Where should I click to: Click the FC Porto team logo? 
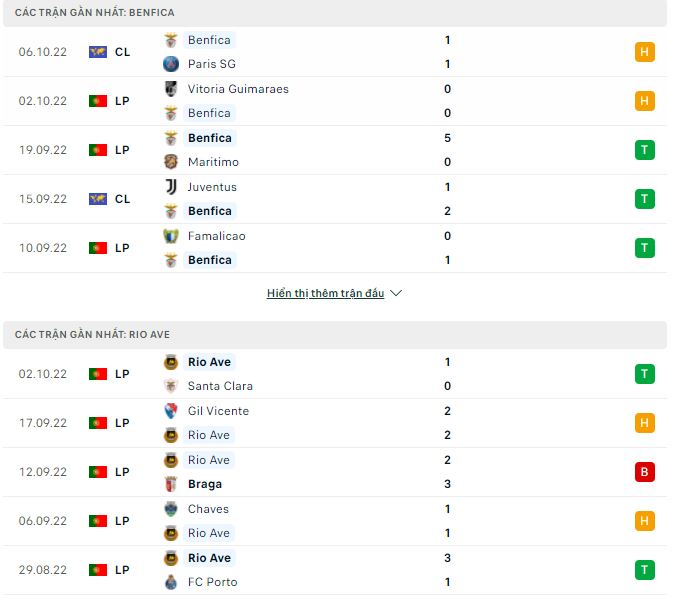coord(171,582)
